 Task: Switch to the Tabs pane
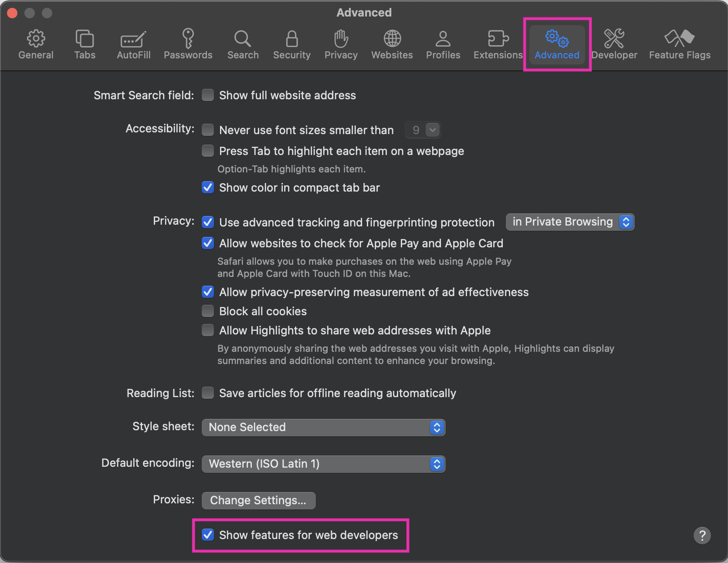pos(85,44)
